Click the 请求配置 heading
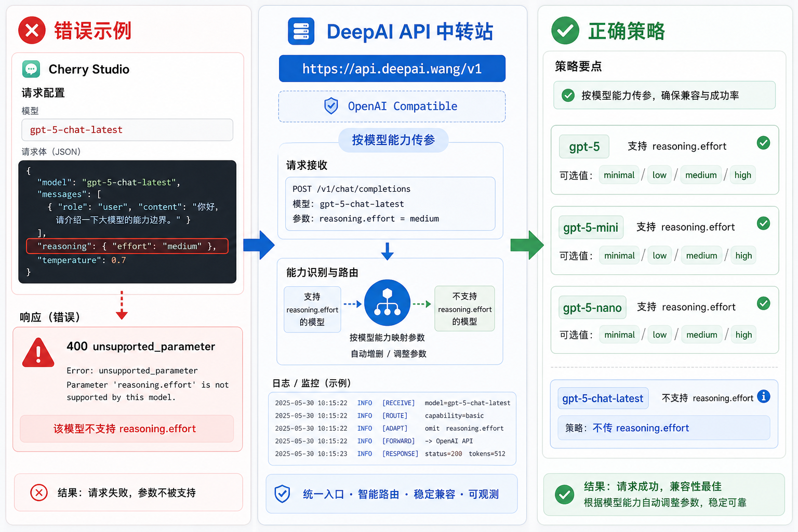Screen dimensions: 798x532 tap(43, 93)
